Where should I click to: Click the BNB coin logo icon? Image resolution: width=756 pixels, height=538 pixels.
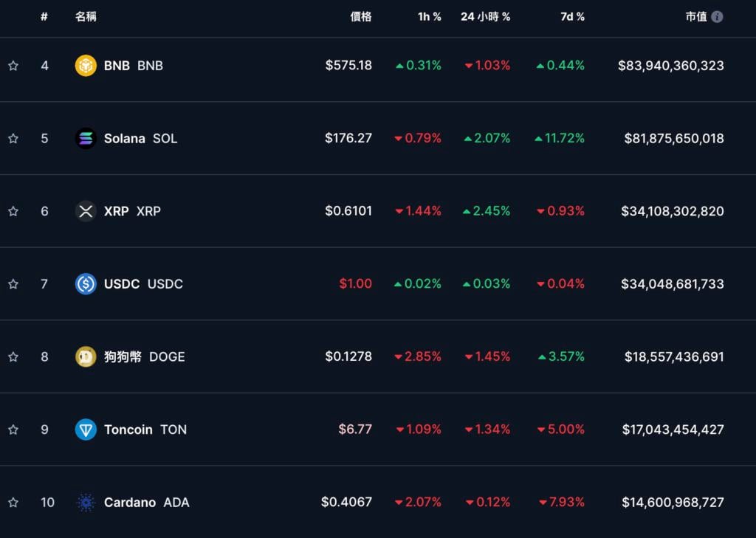(86, 66)
